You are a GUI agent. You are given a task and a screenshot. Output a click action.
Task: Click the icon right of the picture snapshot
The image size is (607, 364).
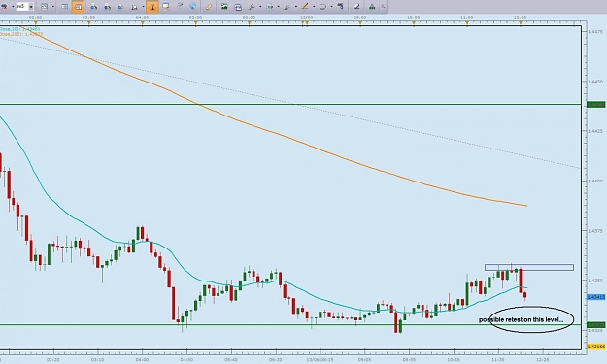point(238,7)
